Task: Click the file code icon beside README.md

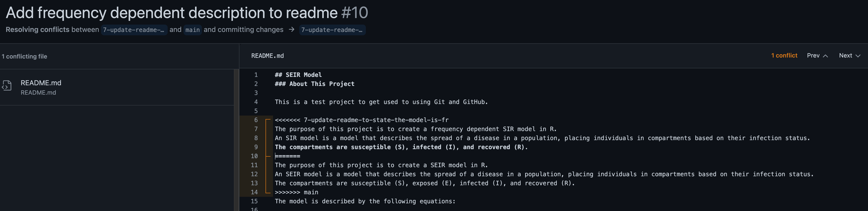Action: tap(7, 86)
